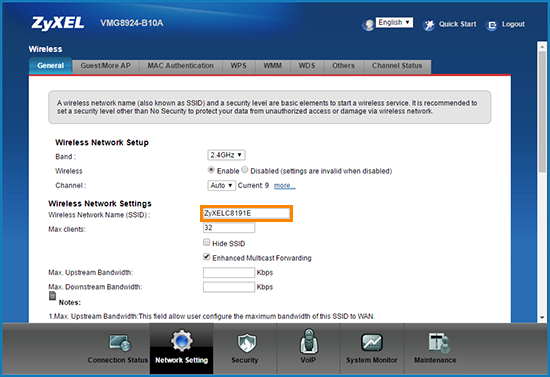Switch to the Channel Status tab
This screenshot has height=377, width=550.
[x=397, y=66]
